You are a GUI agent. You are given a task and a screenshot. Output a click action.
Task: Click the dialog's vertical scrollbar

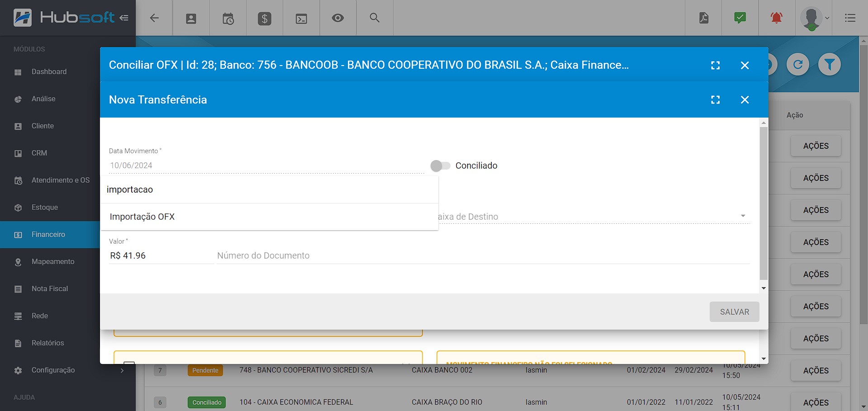point(764,203)
